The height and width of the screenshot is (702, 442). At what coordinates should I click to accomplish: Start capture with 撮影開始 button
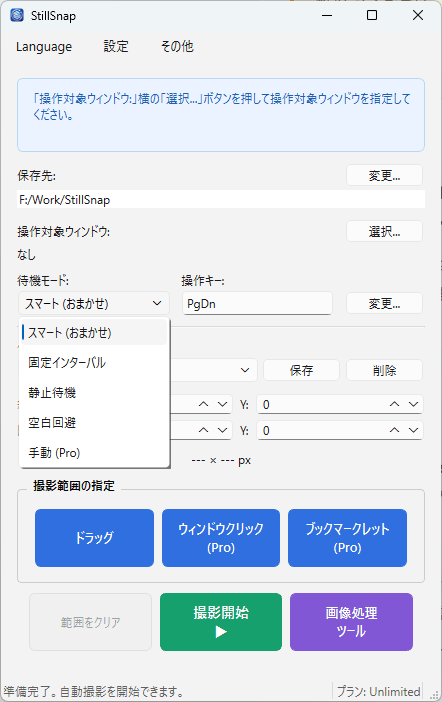[x=221, y=622]
